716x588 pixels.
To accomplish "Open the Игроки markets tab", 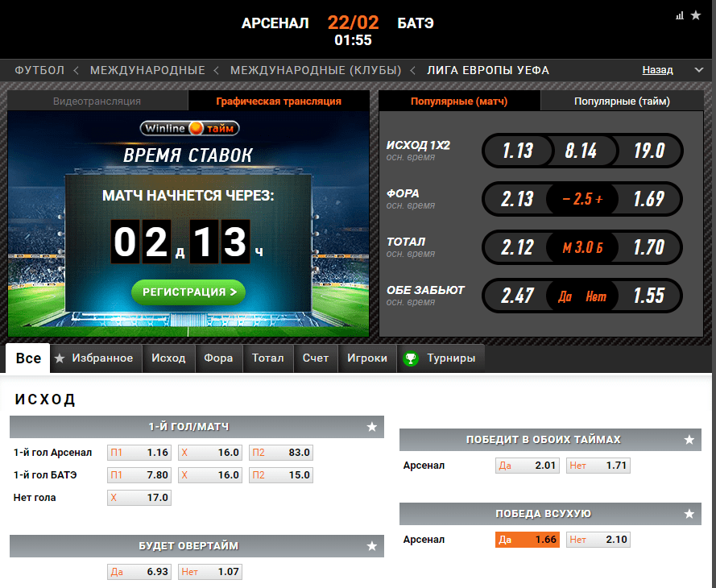I will 367,358.
